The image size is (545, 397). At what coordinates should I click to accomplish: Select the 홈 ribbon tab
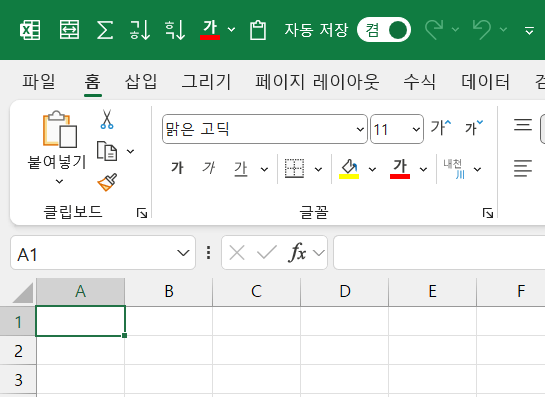tap(93, 82)
